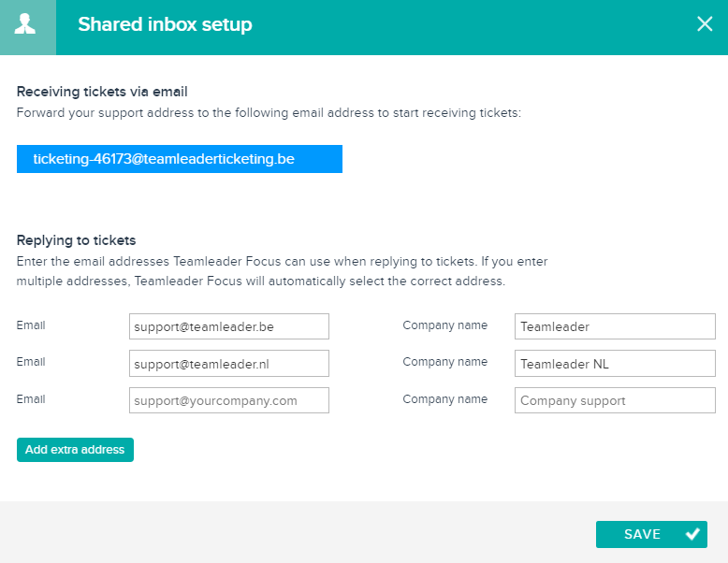Edit the Teamleader company name field

(615, 326)
